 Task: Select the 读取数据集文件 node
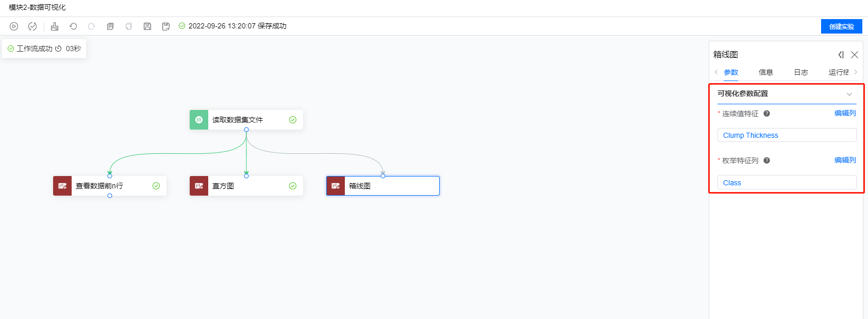coord(246,120)
